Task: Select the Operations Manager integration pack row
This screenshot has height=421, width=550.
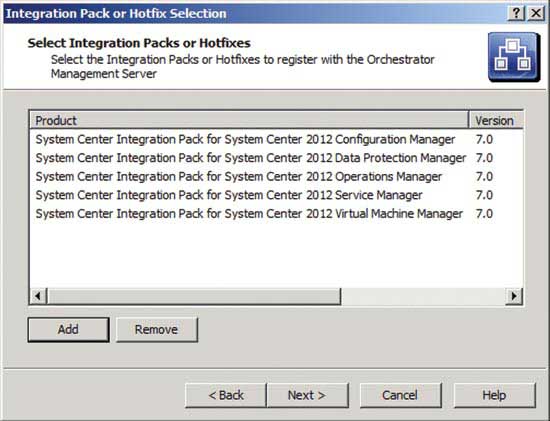Action: (276, 176)
